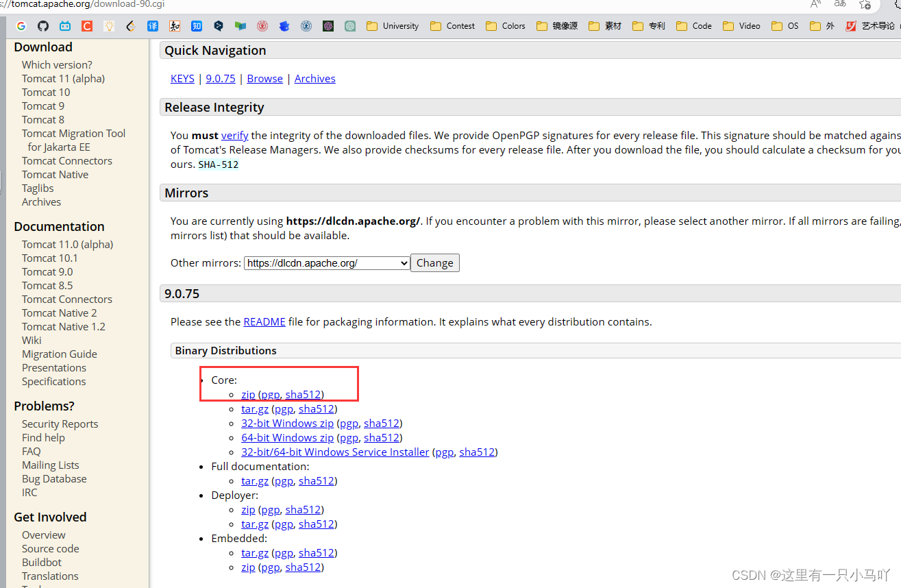Image resolution: width=901 pixels, height=588 pixels.
Task: Open the LeetCode bookmark icon
Action: click(131, 26)
